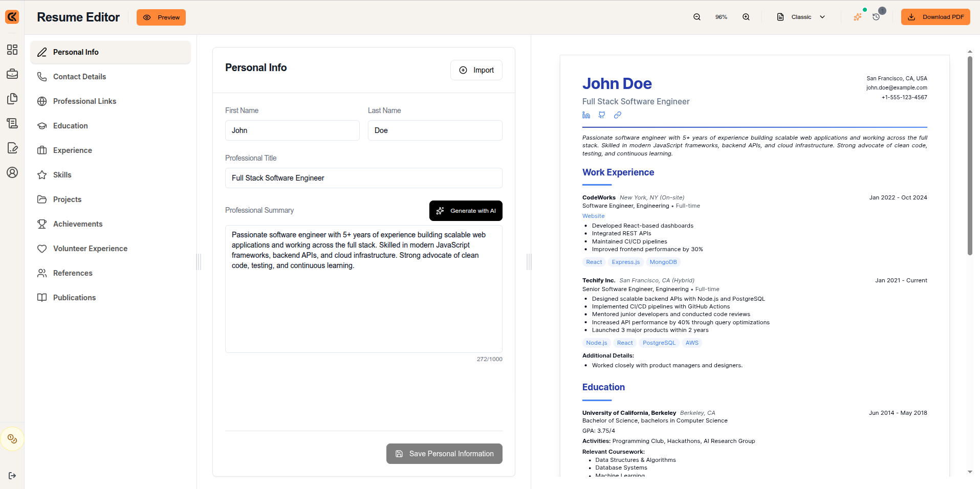Viewport: 980px width, 489px height.
Task: Click the LinkedIn icon in resume preview
Action: 586,115
